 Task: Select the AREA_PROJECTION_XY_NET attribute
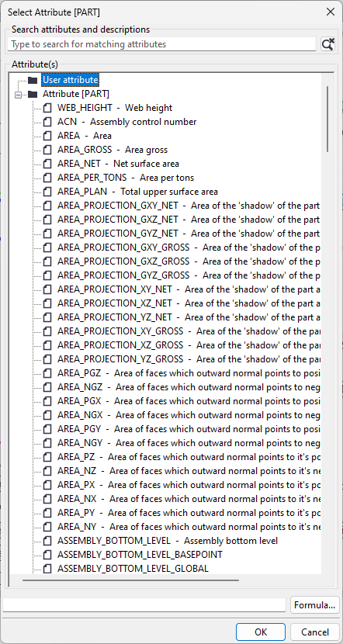189,289
